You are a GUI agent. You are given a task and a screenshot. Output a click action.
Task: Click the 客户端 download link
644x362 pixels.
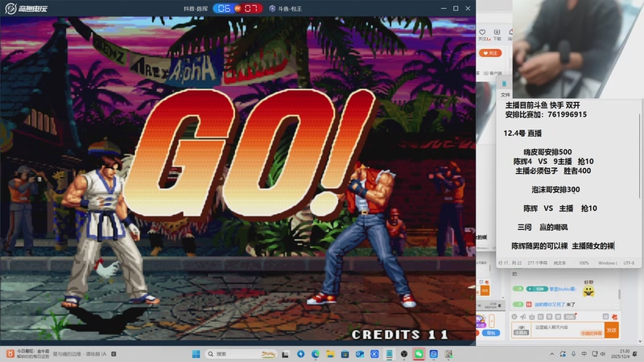click(x=493, y=73)
